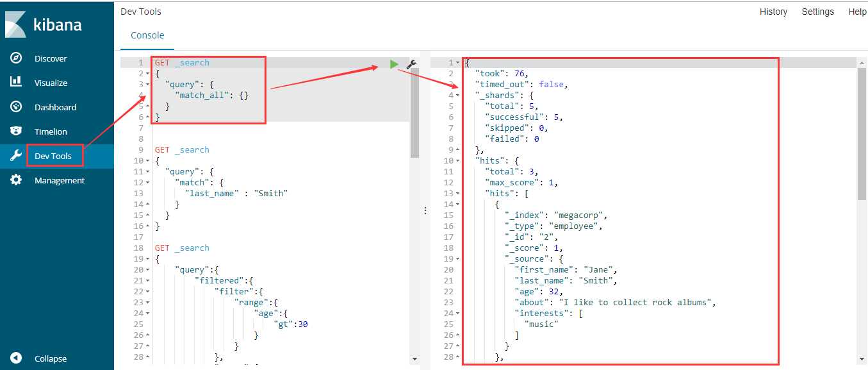Click the Collapse sidebar arrow icon

click(17, 358)
